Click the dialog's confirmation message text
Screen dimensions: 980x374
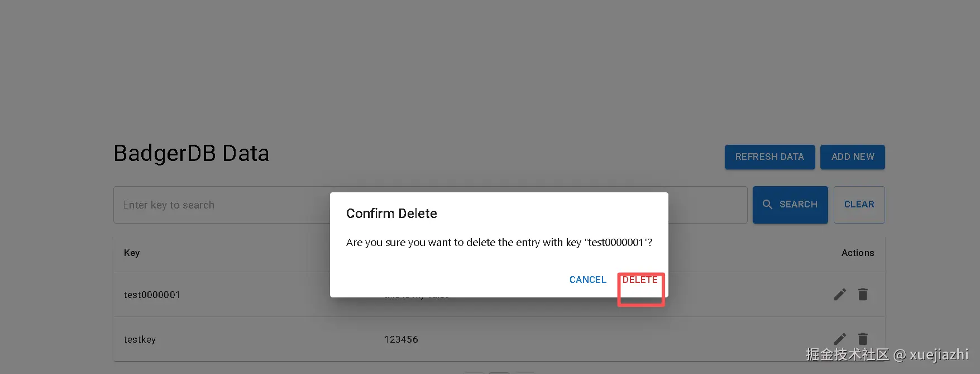pyautogui.click(x=499, y=243)
